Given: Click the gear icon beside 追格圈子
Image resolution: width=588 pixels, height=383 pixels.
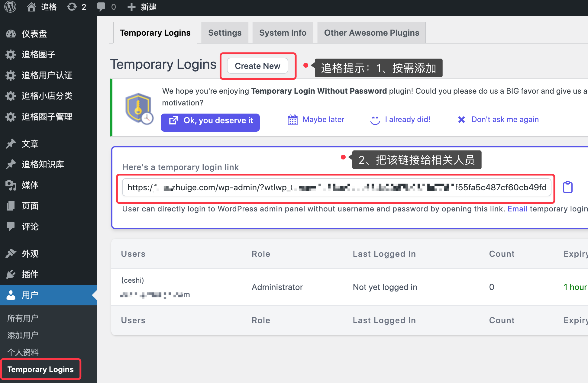Looking at the screenshot, I should 11,55.
